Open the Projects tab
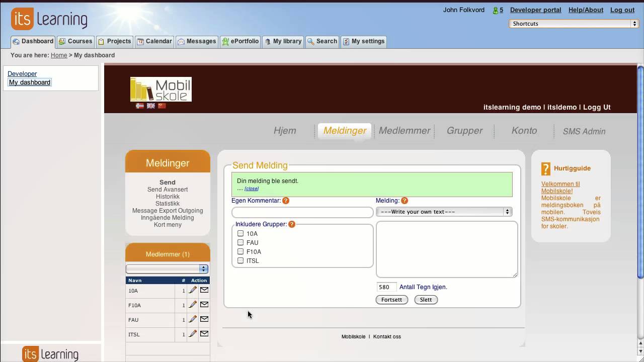This screenshot has height=362, width=644. [115, 41]
